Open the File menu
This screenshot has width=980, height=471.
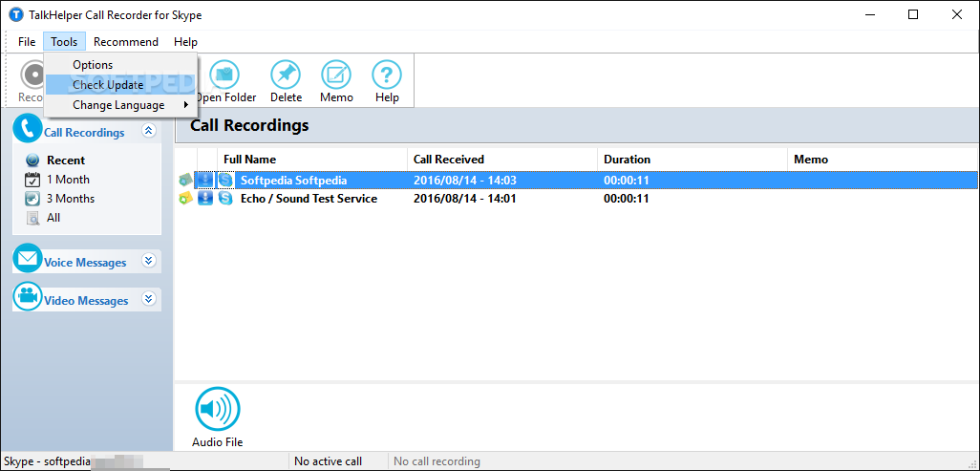[x=27, y=42]
